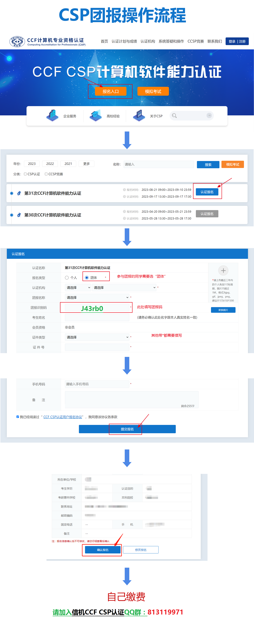
Task: Click the clock icon next to 2023-09-17 认证时间
Action: 124,197
